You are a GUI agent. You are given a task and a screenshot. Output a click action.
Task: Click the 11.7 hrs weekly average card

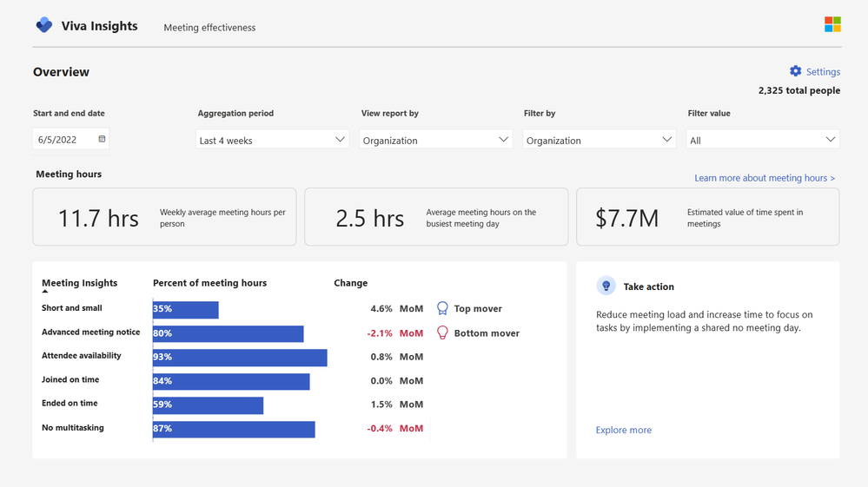[x=164, y=217]
